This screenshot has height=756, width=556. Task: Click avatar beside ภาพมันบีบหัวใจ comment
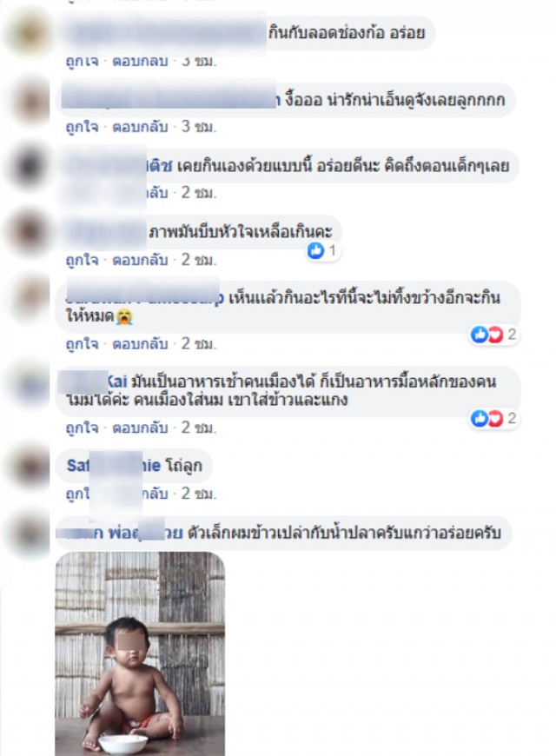click(x=29, y=232)
